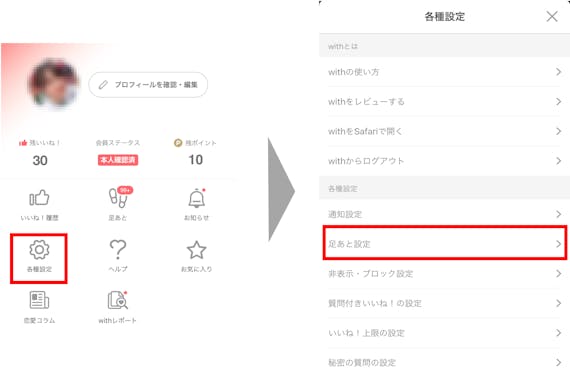Open the withレポート document icon

pos(118,300)
